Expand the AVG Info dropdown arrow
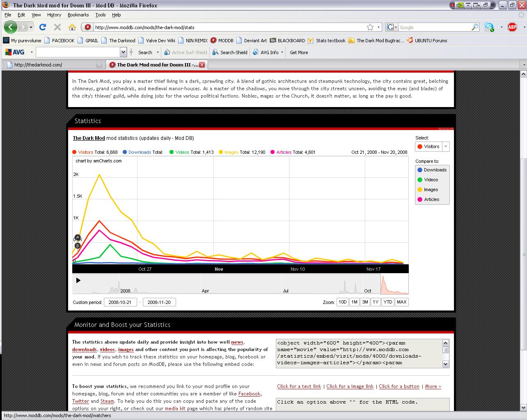This screenshot has height=420, width=527. tap(282, 52)
